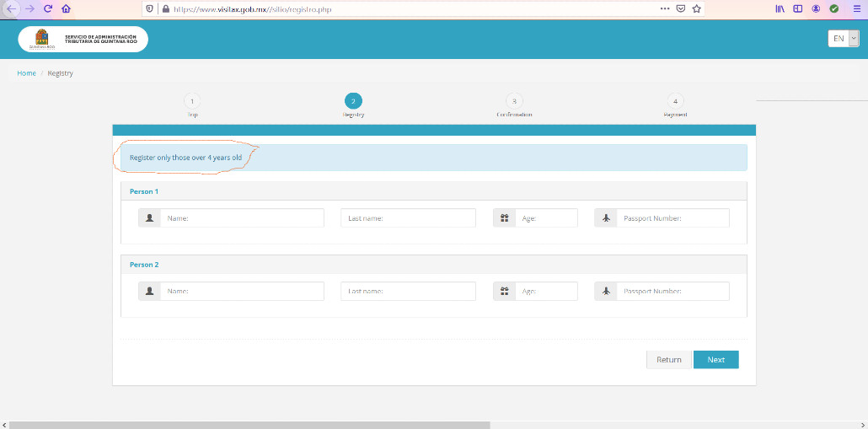Select step 4 Payment circle

675,101
